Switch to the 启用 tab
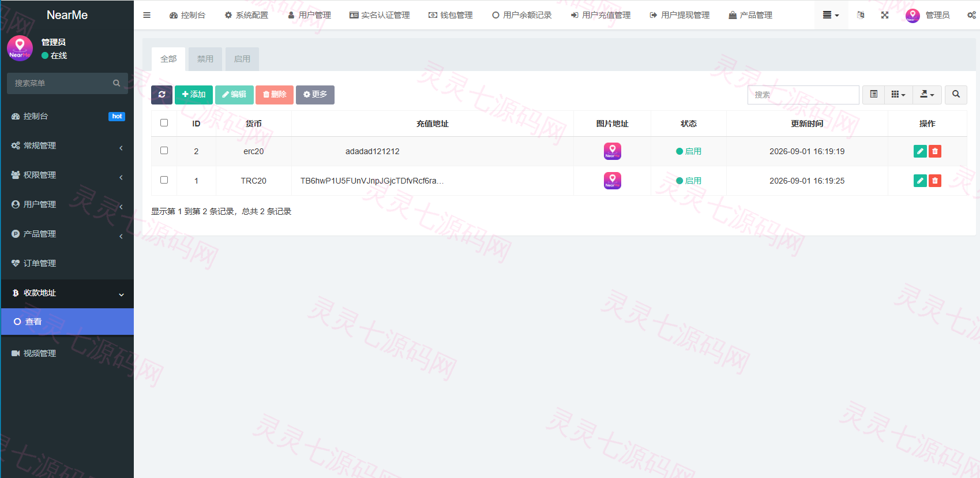 pyautogui.click(x=242, y=59)
